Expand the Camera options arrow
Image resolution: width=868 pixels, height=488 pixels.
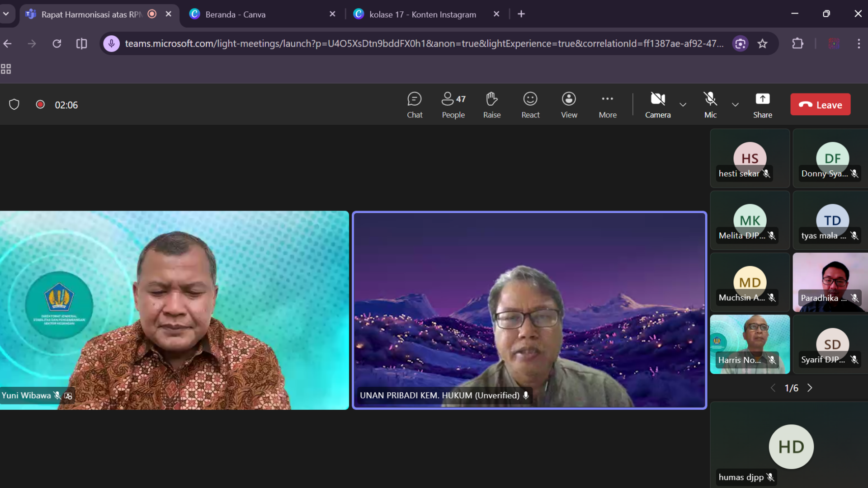coord(683,105)
